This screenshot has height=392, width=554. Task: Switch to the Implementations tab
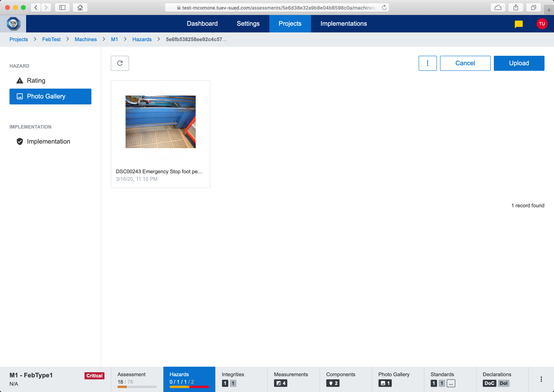tap(343, 24)
